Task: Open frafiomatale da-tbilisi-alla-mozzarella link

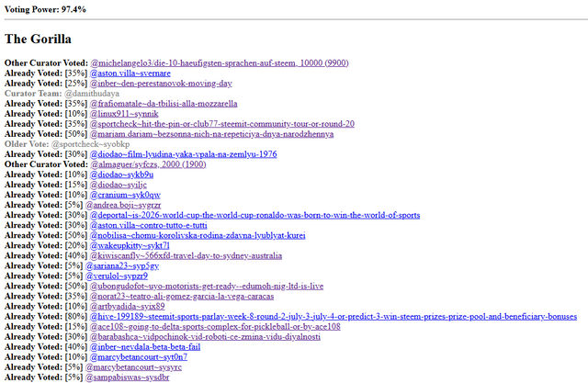Action: (164, 104)
